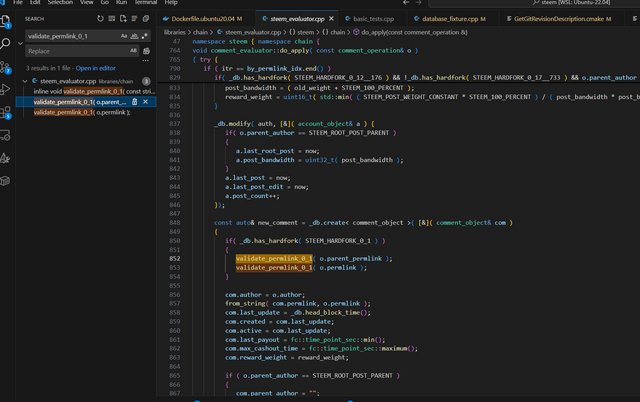Refresh the search results
This screenshot has width=640, height=402.
click(99, 18)
